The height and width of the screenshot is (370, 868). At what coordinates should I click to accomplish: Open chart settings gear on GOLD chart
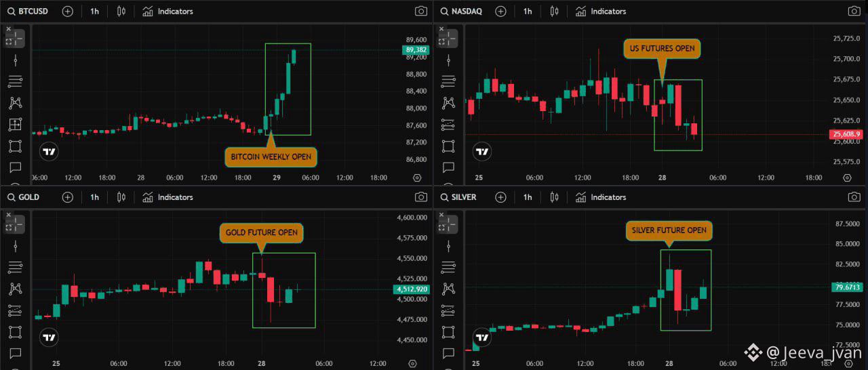[413, 363]
